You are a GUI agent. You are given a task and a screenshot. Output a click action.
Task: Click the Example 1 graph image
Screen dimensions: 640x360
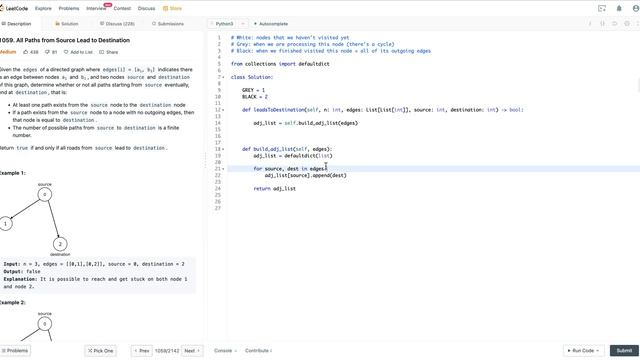pyautogui.click(x=35, y=219)
